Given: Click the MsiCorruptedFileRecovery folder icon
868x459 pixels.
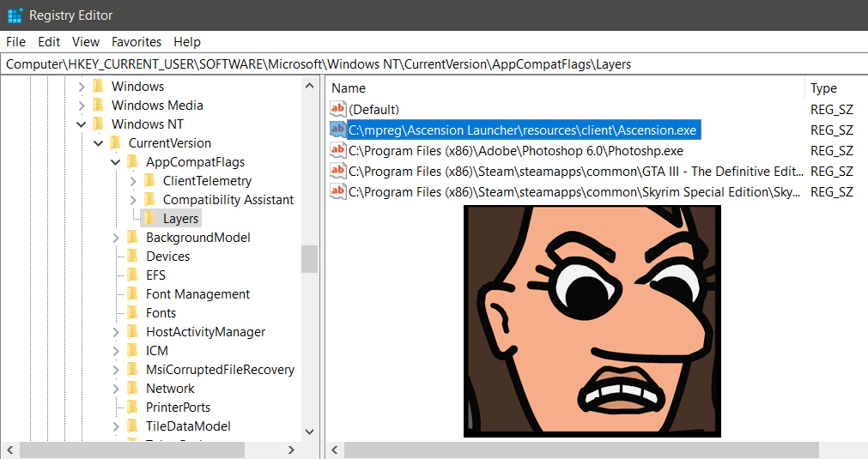Looking at the screenshot, I should click(x=132, y=369).
